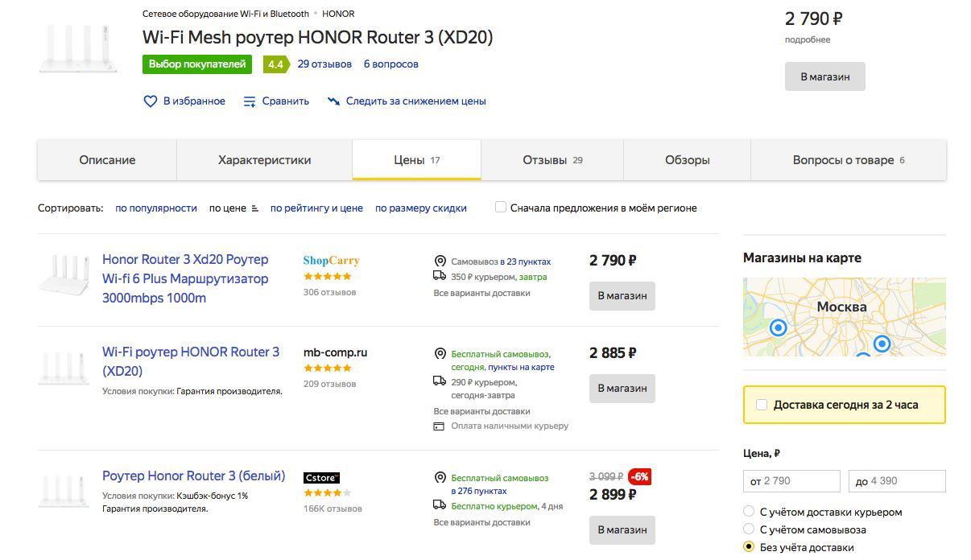
Task: Sort offers 'по размеру скидки'
Action: 421,208
